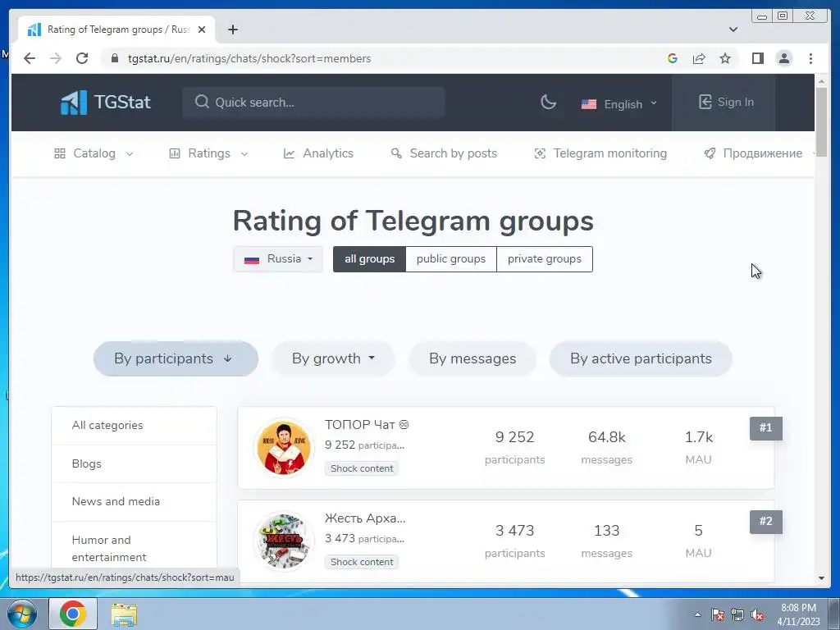Viewport: 840px width, 630px height.
Task: Click the TGStat logo
Action: (106, 102)
